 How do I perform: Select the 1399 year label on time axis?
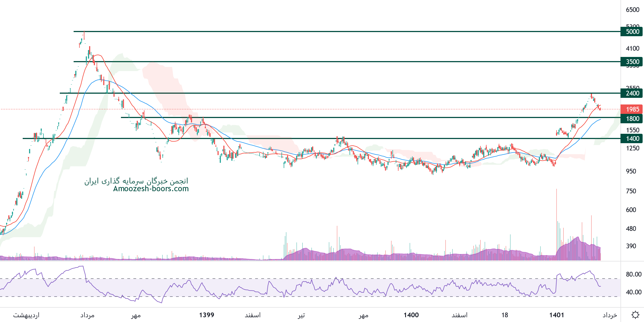[x=206, y=315]
